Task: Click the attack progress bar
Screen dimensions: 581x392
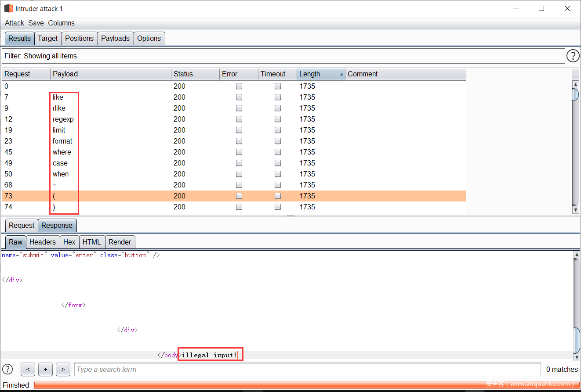Action: coord(303,385)
